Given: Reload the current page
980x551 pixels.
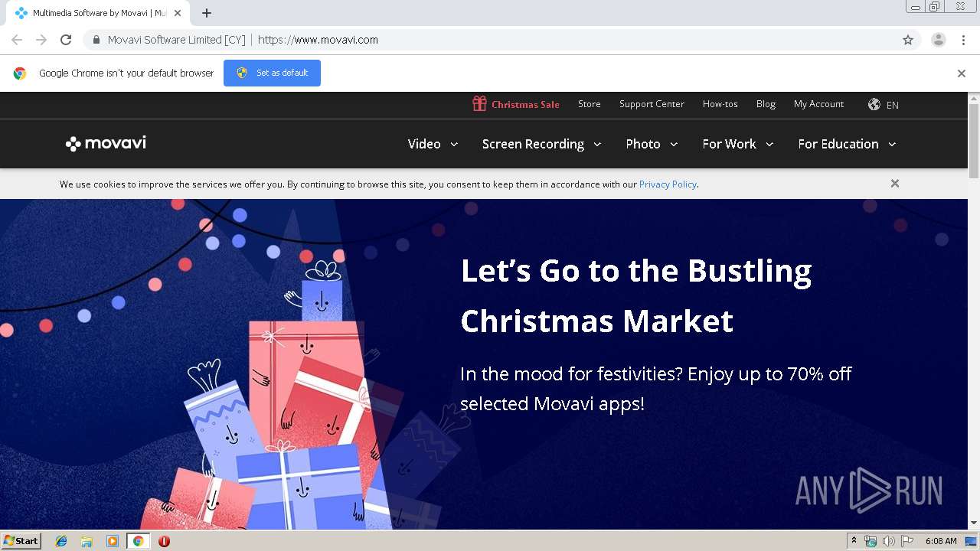Looking at the screenshot, I should tap(66, 40).
